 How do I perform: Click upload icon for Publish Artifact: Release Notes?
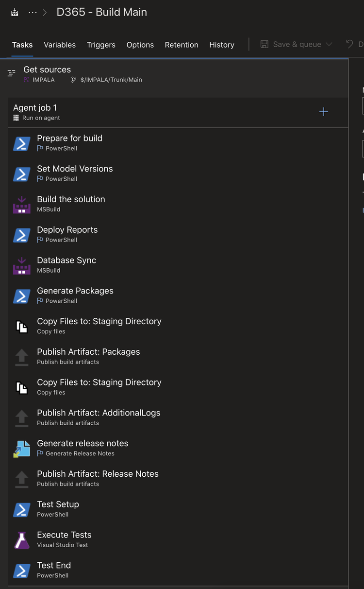[x=22, y=479]
